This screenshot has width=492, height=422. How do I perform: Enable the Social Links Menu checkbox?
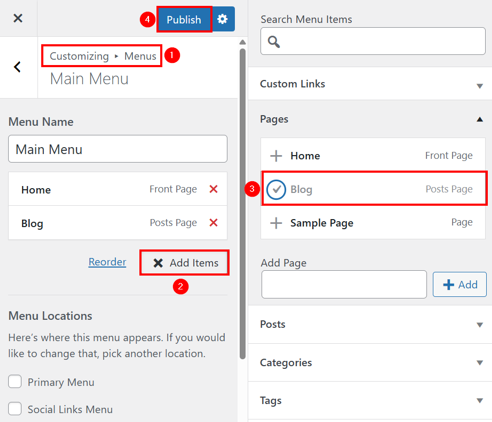click(x=15, y=409)
